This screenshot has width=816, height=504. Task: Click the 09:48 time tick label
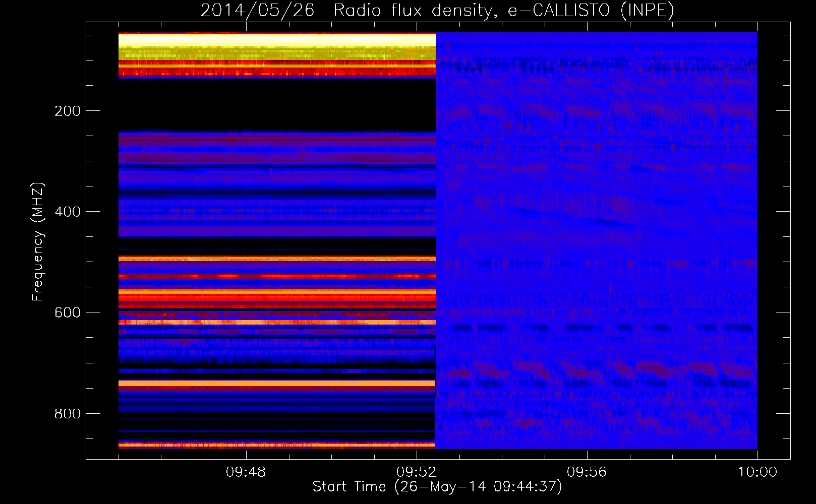pyautogui.click(x=246, y=472)
